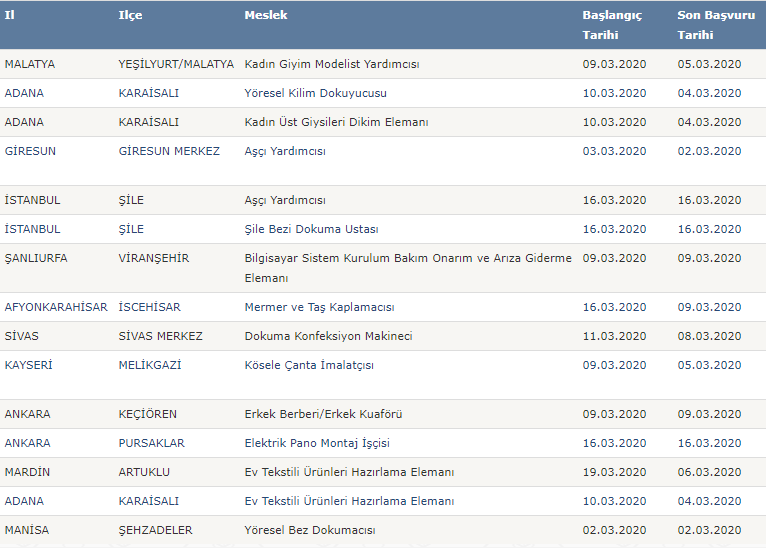This screenshot has width=766, height=548.
Task: Select the Yöresel Kilim Dokuyucusu job
Action: pos(315,93)
